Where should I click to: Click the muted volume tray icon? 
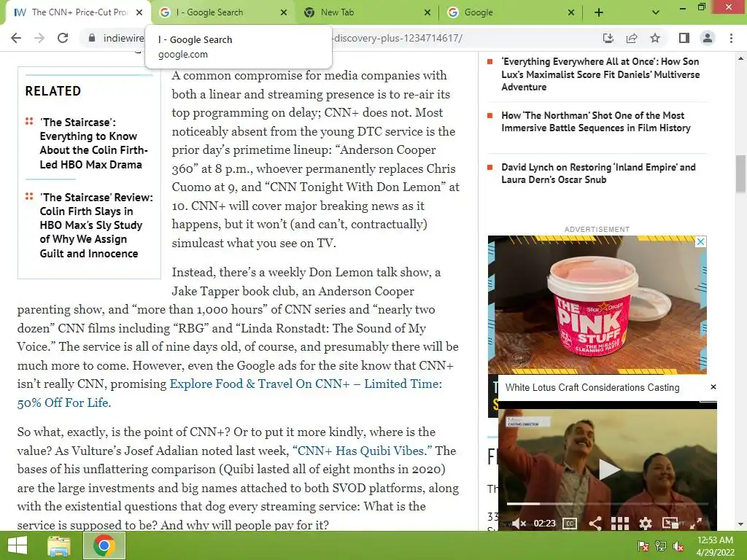[678, 546]
